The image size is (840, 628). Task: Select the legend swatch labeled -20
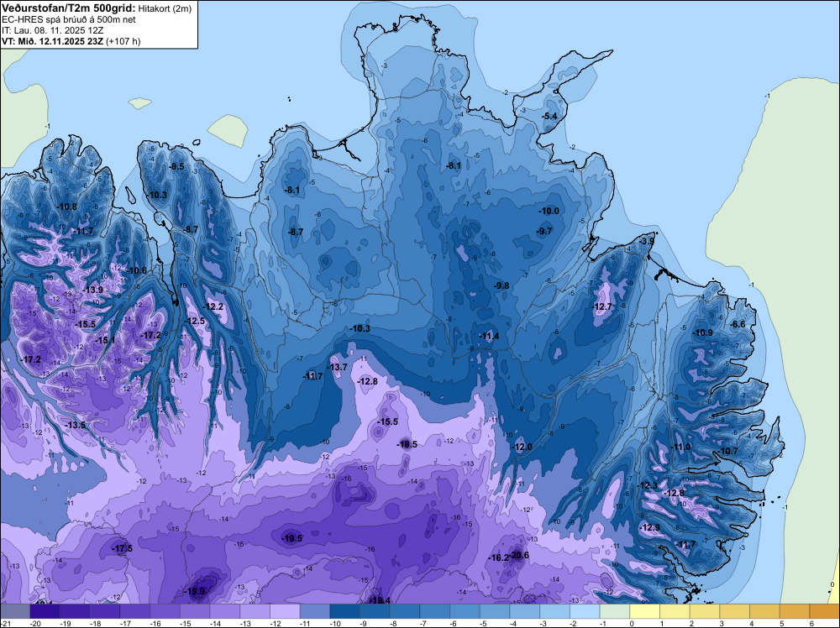[45, 611]
